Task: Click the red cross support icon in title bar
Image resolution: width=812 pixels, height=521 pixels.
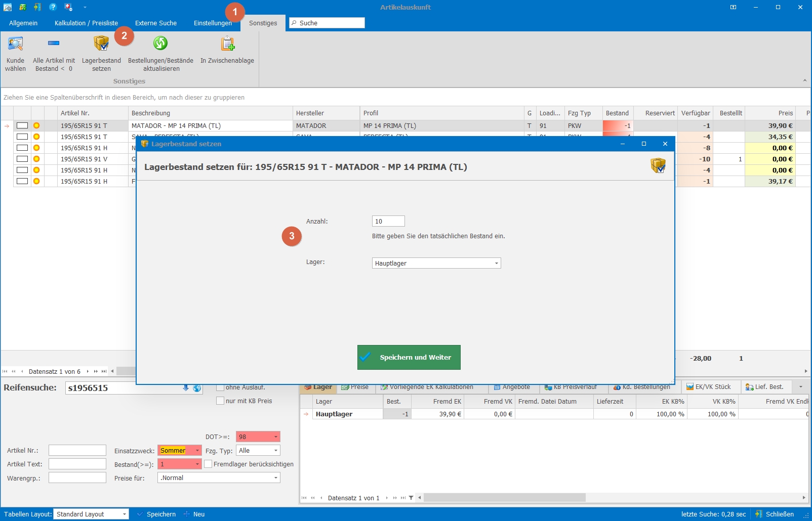Action: coord(68,7)
